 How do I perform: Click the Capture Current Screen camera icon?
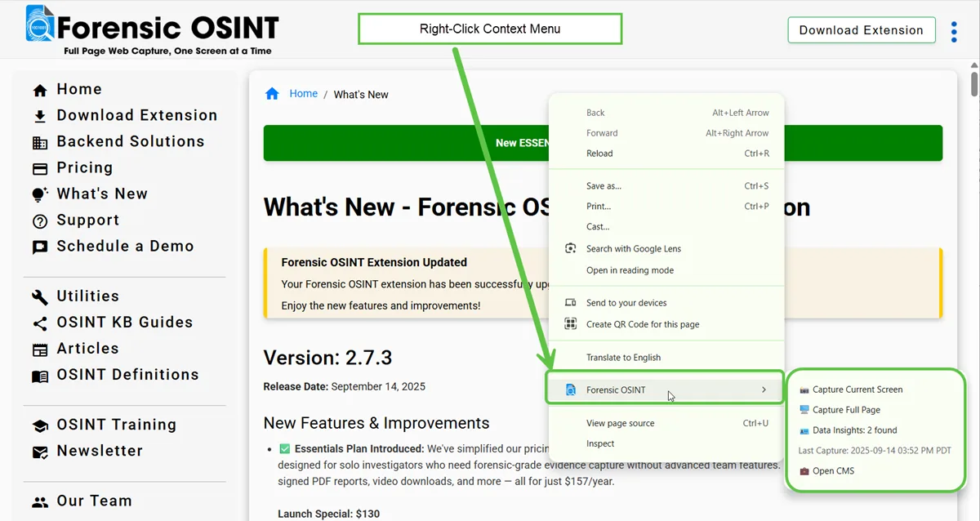[x=804, y=390]
